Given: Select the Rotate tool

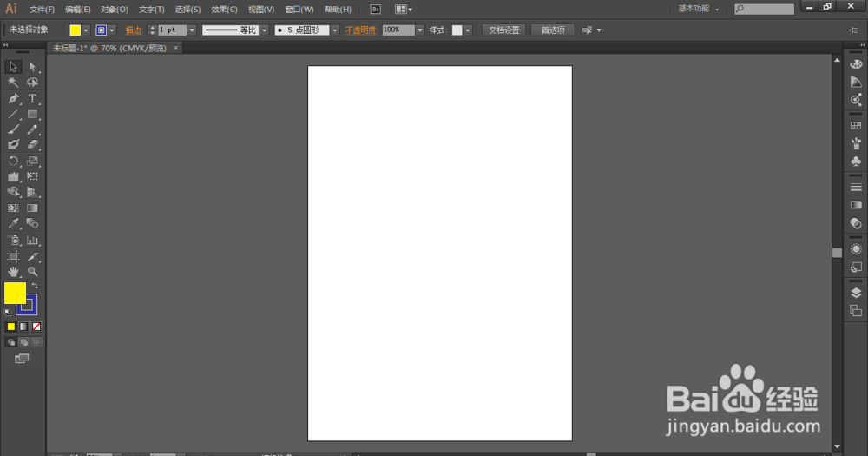Looking at the screenshot, I should coord(13,162).
